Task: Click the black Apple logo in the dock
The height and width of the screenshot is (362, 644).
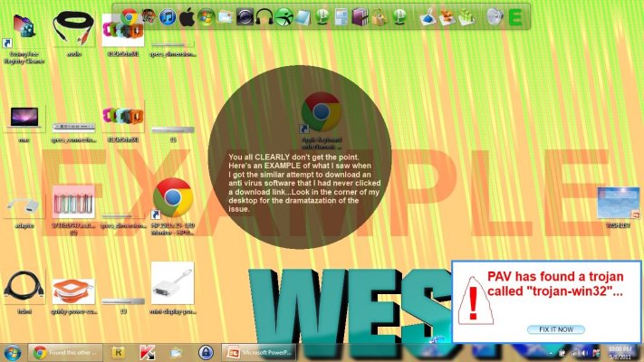Action: pyautogui.click(x=187, y=18)
